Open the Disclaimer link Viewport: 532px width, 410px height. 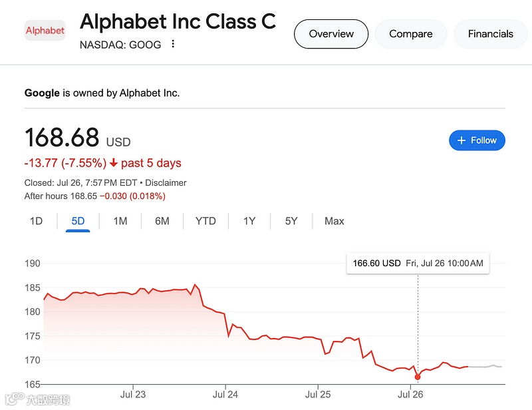pos(166,183)
